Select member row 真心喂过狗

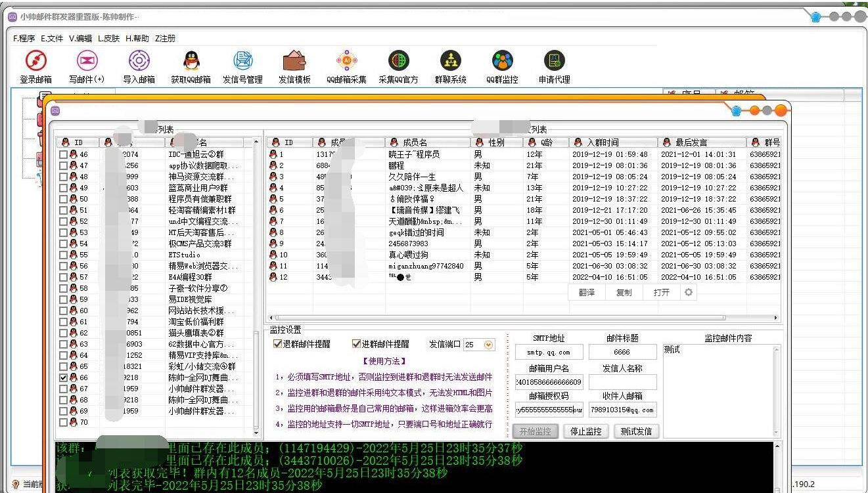pyautogui.click(x=524, y=255)
